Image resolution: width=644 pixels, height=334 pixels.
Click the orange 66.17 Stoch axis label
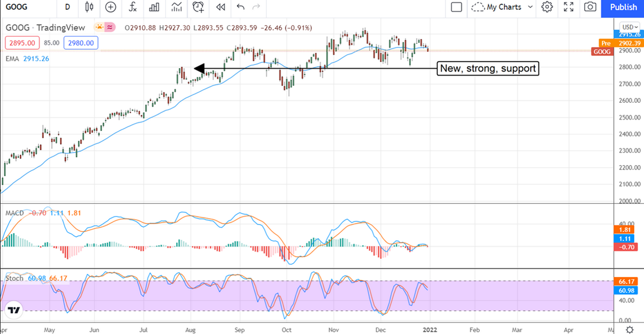[626, 282]
